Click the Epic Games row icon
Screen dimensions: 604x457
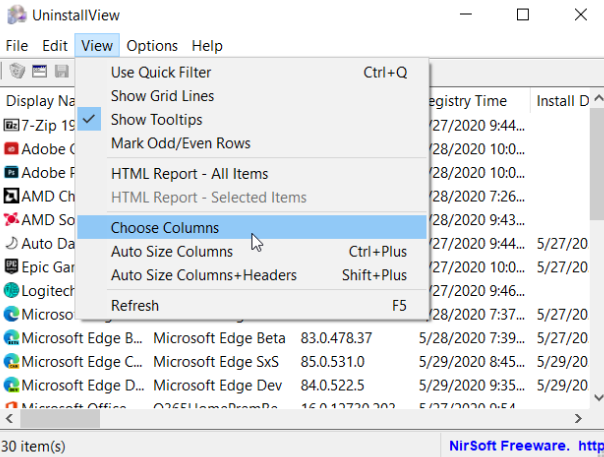(11, 267)
